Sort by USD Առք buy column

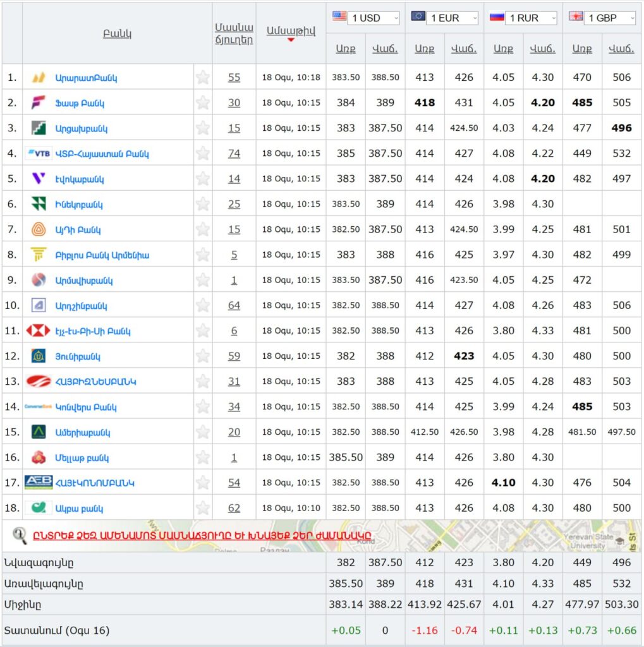[x=346, y=49]
